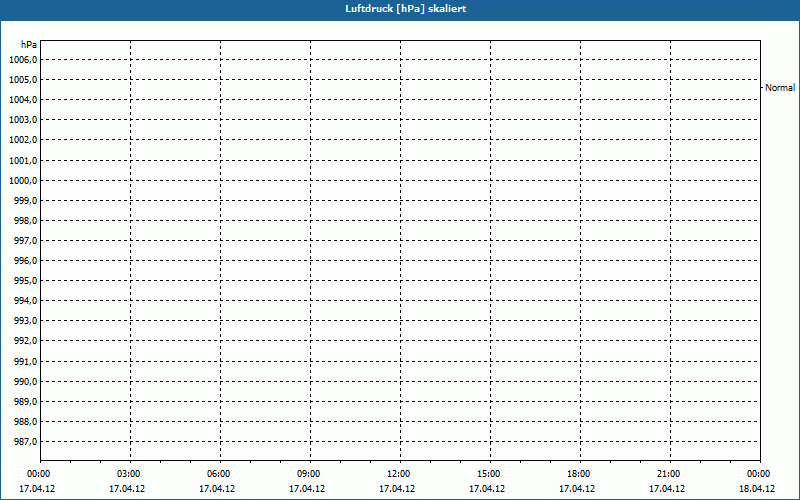Select the 998,0 y-axis value
Image resolution: width=800 pixels, height=500 pixels.
[x=26, y=221]
